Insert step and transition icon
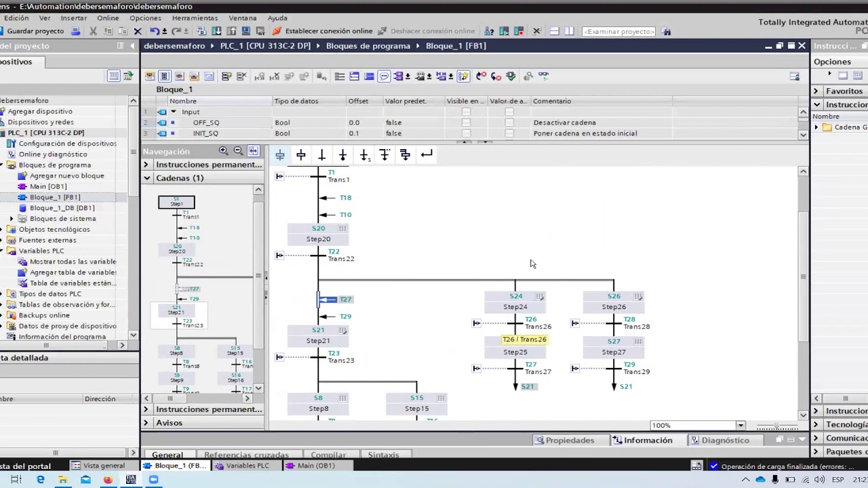 (x=280, y=155)
